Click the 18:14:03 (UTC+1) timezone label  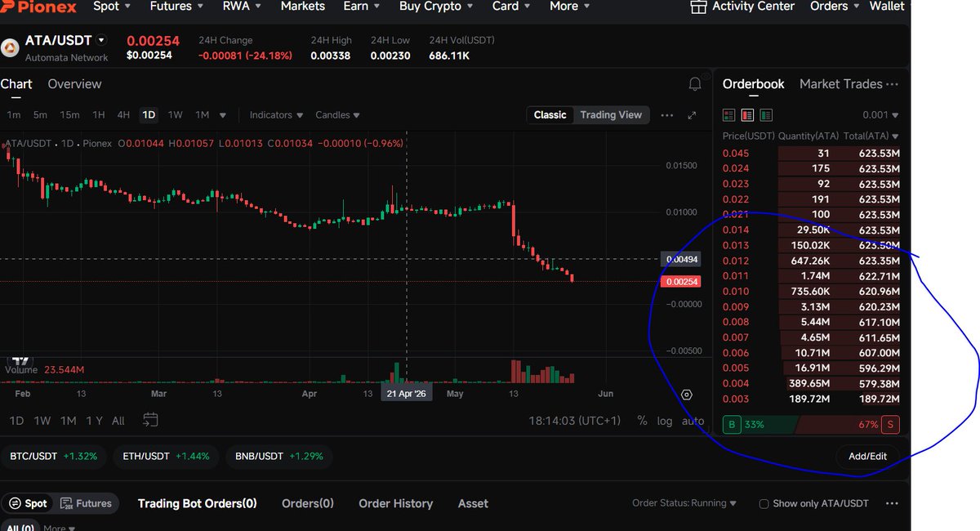575,421
